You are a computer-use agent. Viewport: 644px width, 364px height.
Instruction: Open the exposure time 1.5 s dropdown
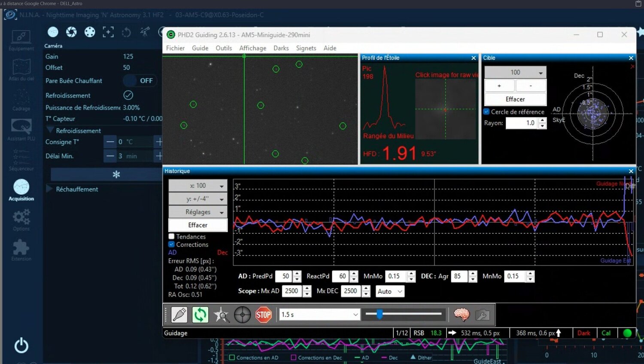pyautogui.click(x=319, y=315)
